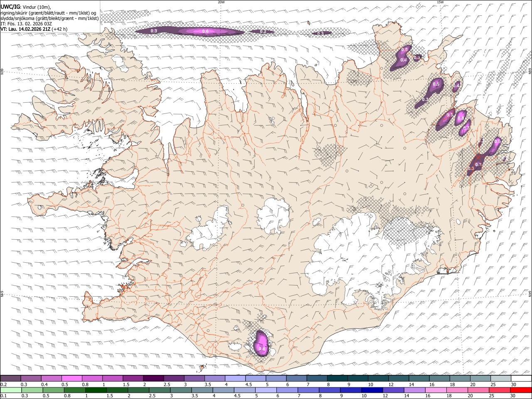Click the 'Vindur (10m)' heading text
This screenshot has height=399, width=532.
(37, 7)
